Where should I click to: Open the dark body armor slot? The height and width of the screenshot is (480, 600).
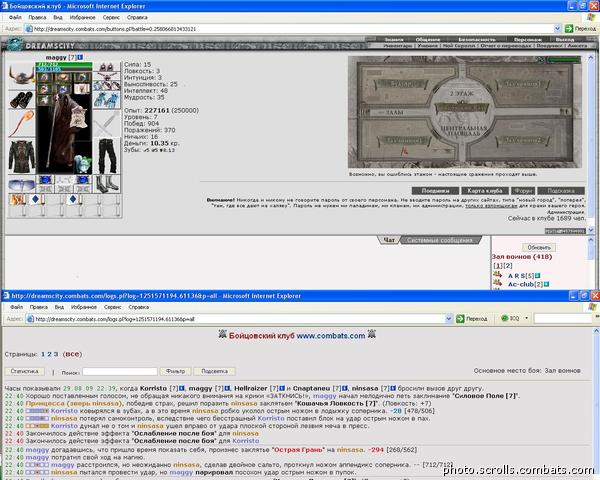click(21, 156)
